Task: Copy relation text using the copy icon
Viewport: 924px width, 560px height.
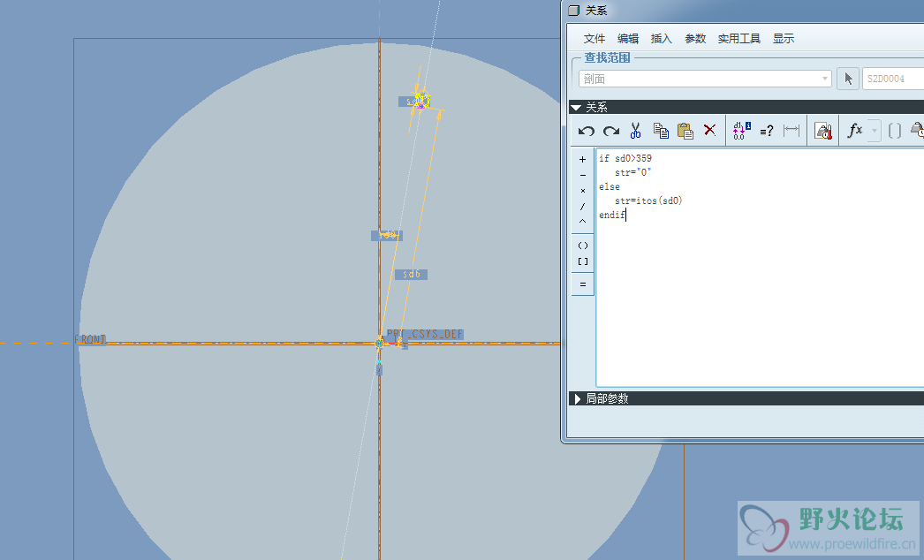Action: pos(661,130)
